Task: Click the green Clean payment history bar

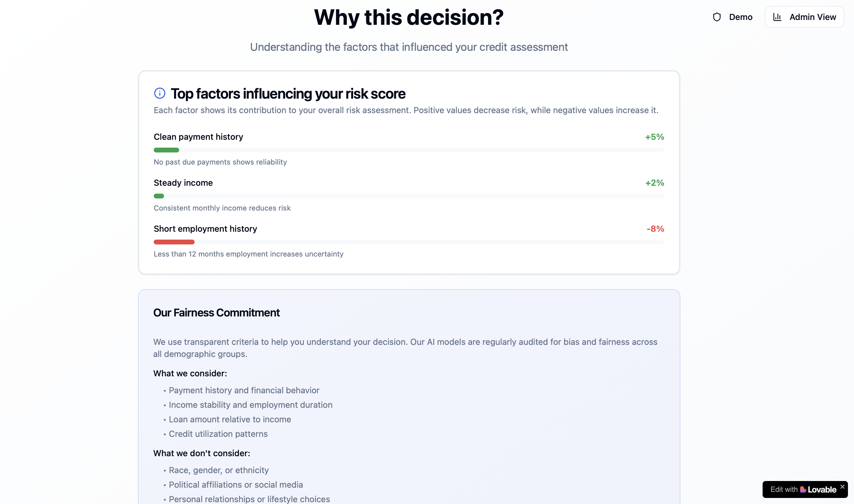Action: pyautogui.click(x=166, y=150)
